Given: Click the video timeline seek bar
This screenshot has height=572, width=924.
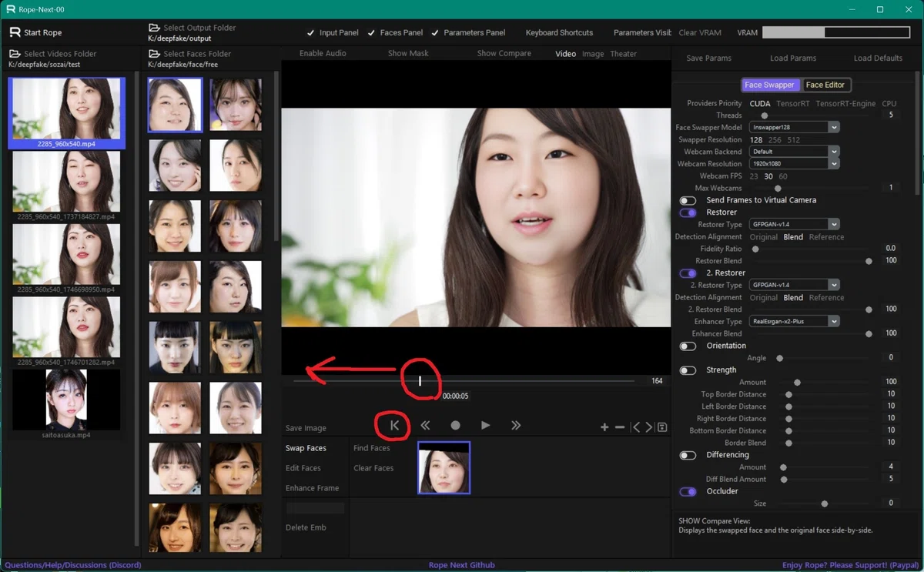Looking at the screenshot, I should pos(464,380).
